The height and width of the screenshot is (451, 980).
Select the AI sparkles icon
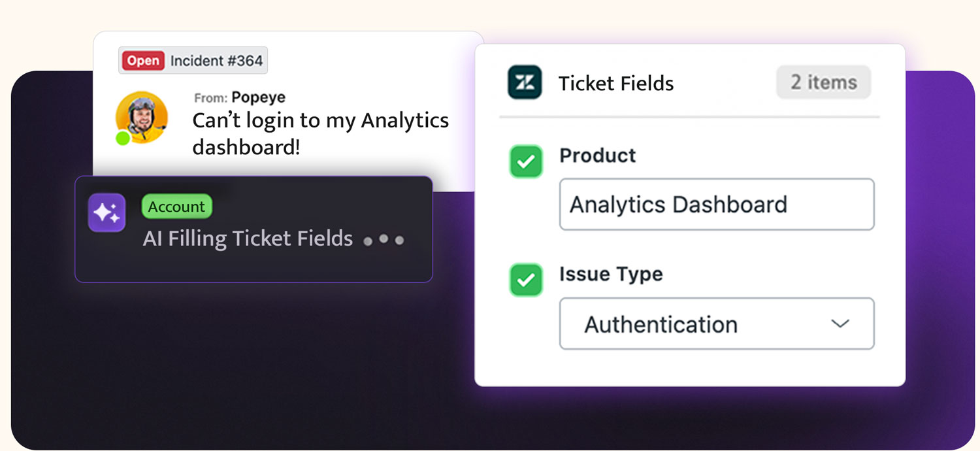click(106, 212)
